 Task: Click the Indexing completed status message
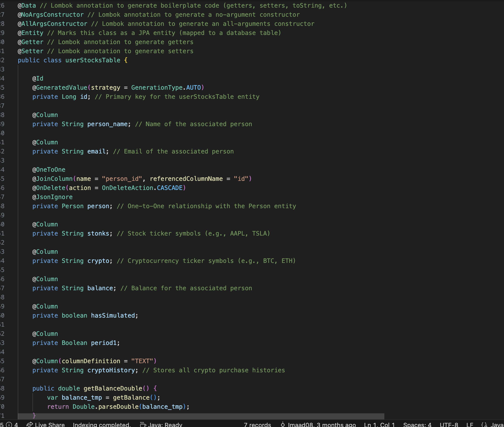click(x=102, y=425)
